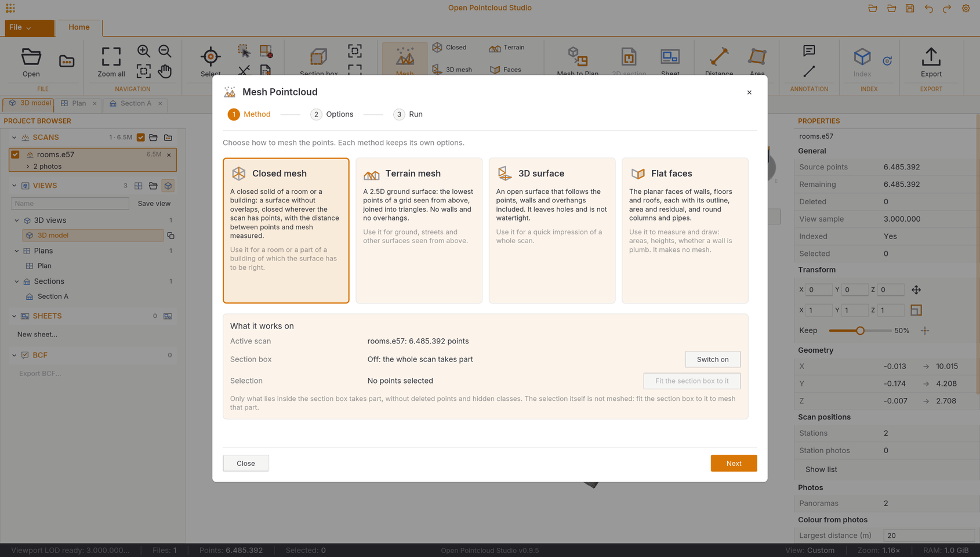The image size is (980, 557).
Task: Click the app grid icon at top left
Action: pos(10,8)
